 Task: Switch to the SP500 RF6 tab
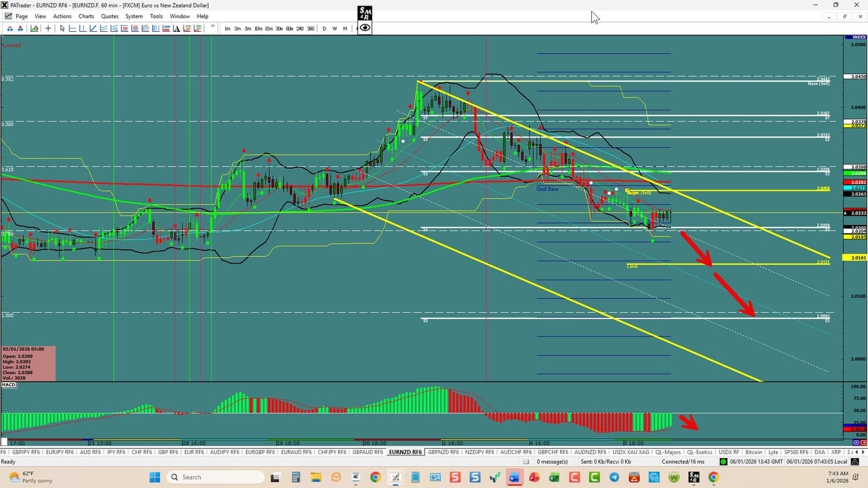(796, 452)
